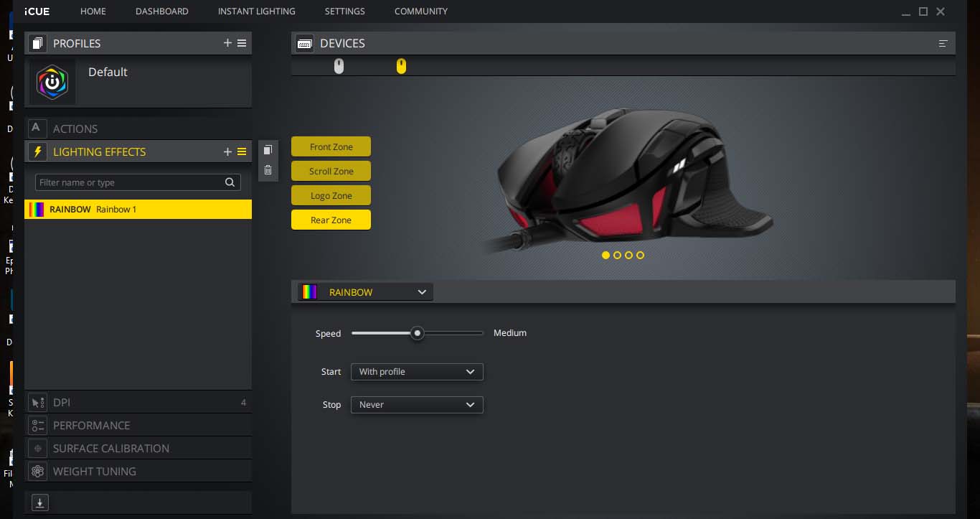Select the second mouse view dot
Viewport: 980px width, 519px height.
(618, 255)
